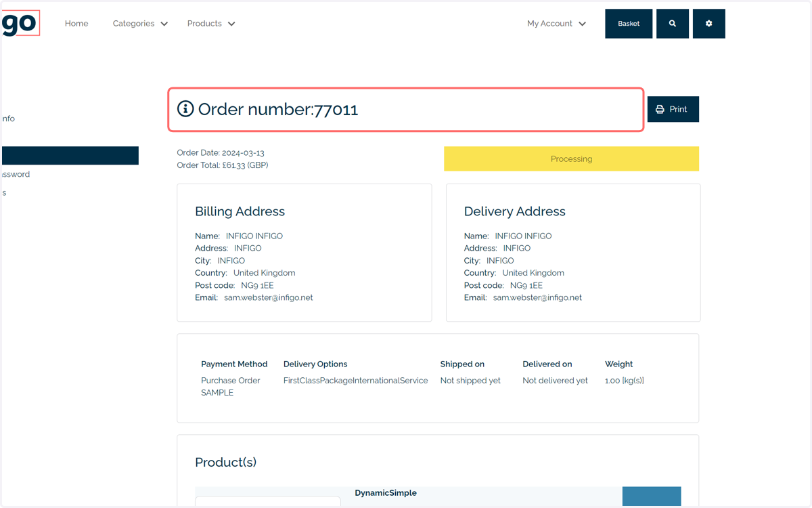Select the Order Total £61.33 (GBP) text
The height and width of the screenshot is (508, 812).
(x=223, y=165)
